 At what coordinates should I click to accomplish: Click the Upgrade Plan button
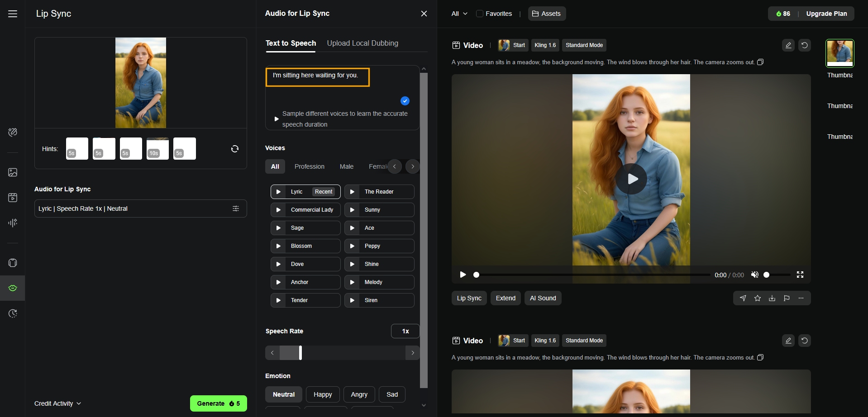point(826,14)
